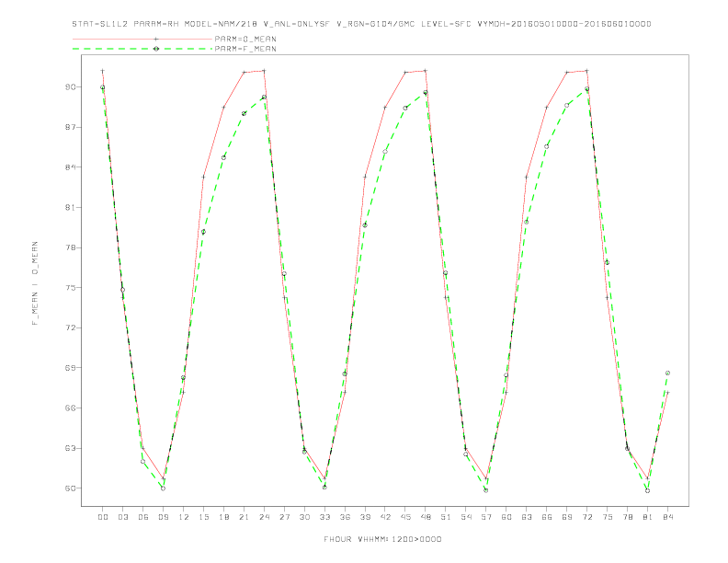This screenshot has height=563, width=728.
Task: Click the x-axis hour label 78
Action: 627,517
